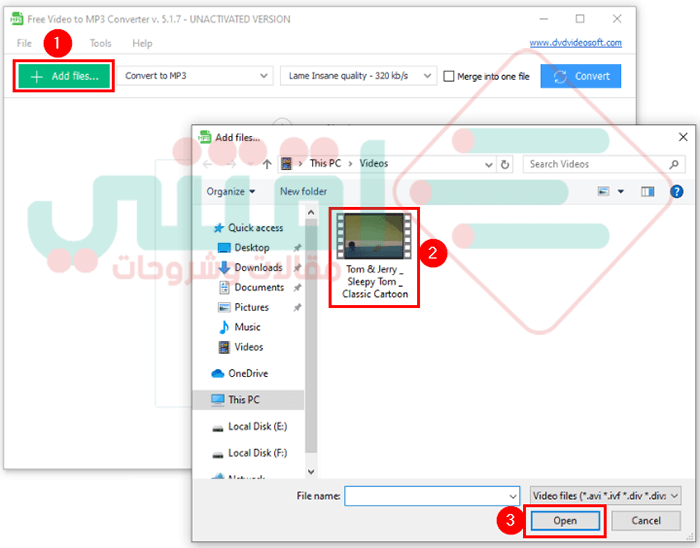Click the Cancel button
Viewport: 700px width, 548px height.
point(646,521)
